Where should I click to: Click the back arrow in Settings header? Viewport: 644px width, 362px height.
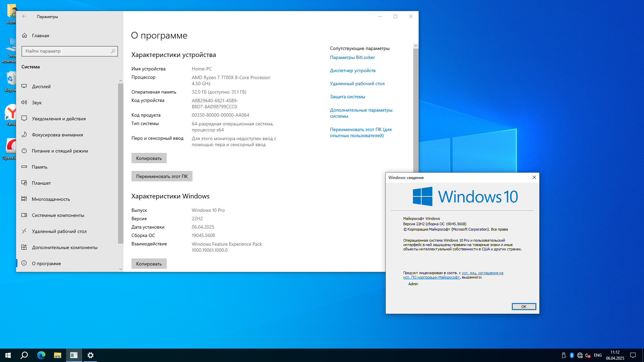24,16
